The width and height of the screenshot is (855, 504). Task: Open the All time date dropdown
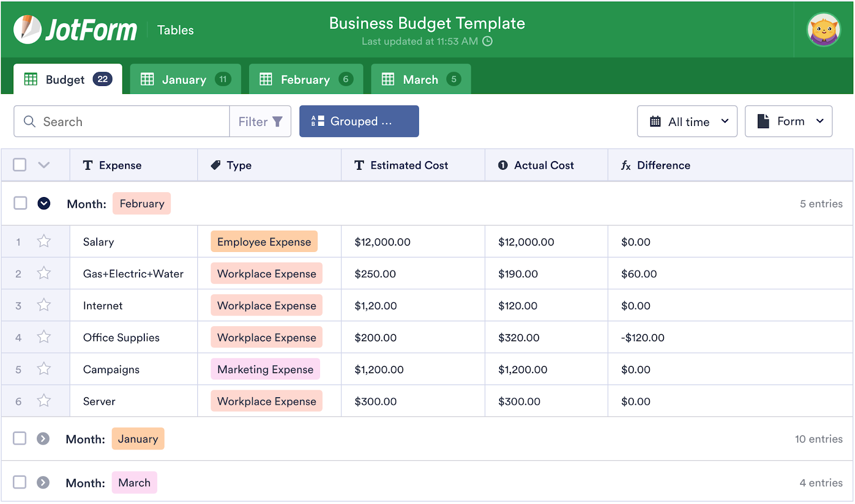pyautogui.click(x=687, y=122)
